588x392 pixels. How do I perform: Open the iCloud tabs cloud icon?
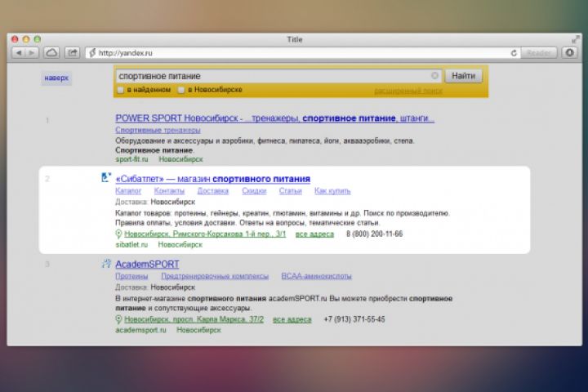pos(51,53)
